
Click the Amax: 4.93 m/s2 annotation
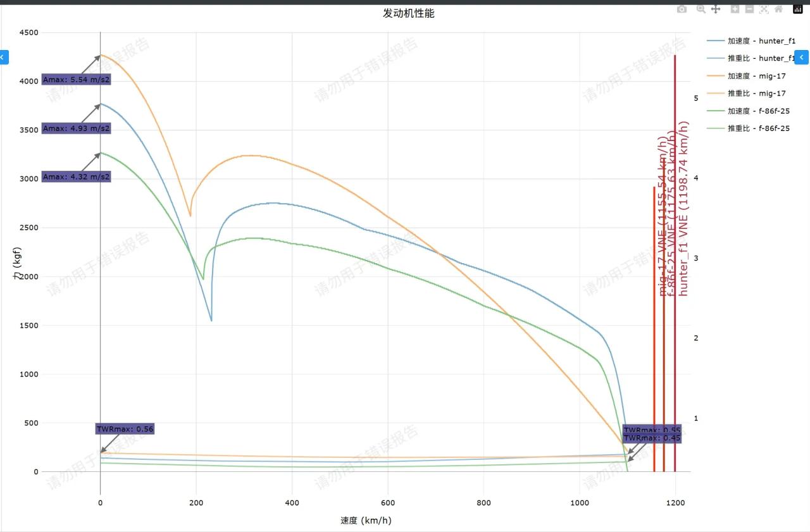point(77,128)
